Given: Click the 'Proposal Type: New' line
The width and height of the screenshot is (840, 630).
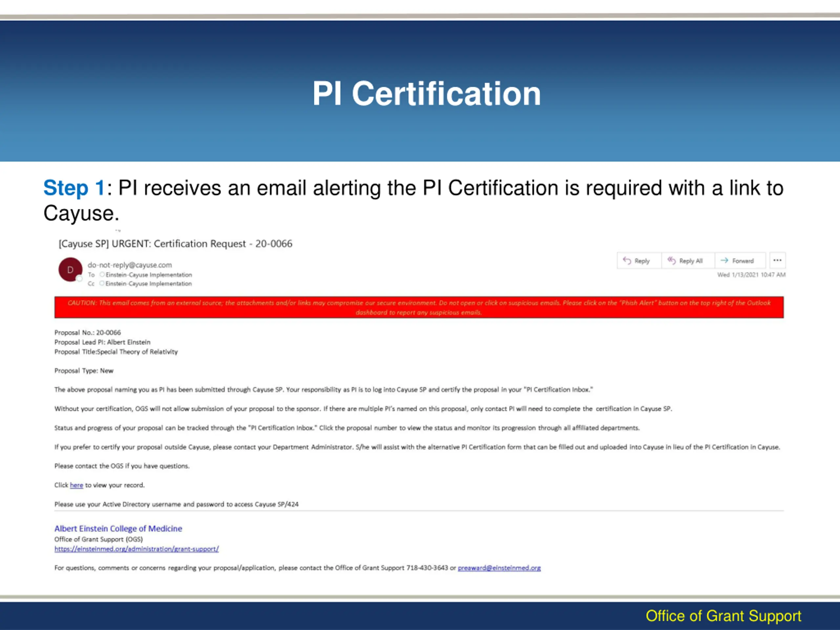Looking at the screenshot, I should point(84,371).
